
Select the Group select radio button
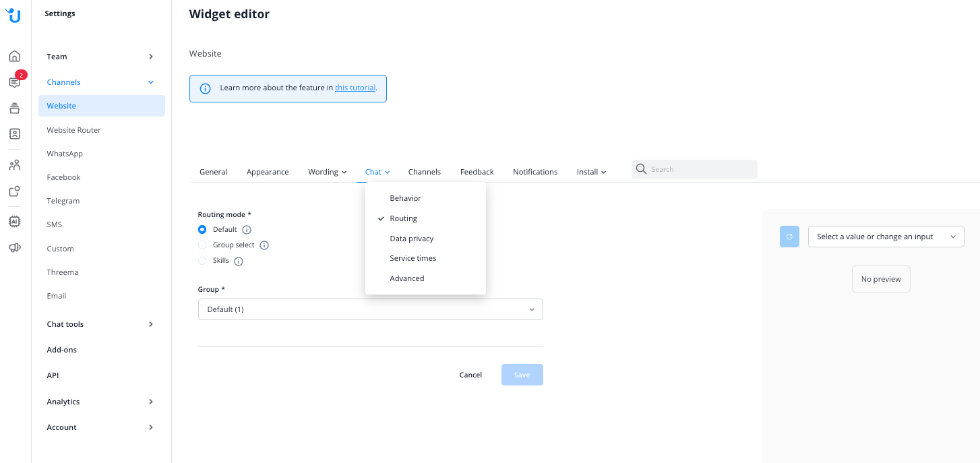click(x=202, y=245)
